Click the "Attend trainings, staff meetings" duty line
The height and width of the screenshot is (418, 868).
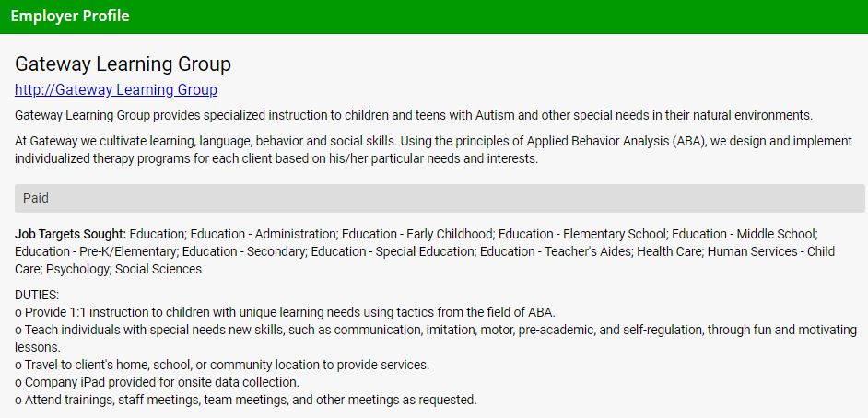click(x=246, y=400)
